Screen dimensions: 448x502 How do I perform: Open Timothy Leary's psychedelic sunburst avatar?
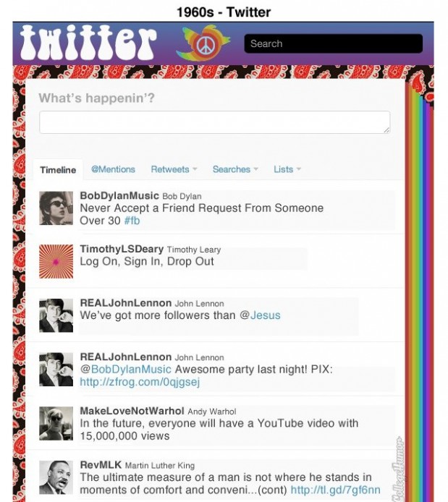[x=56, y=262]
